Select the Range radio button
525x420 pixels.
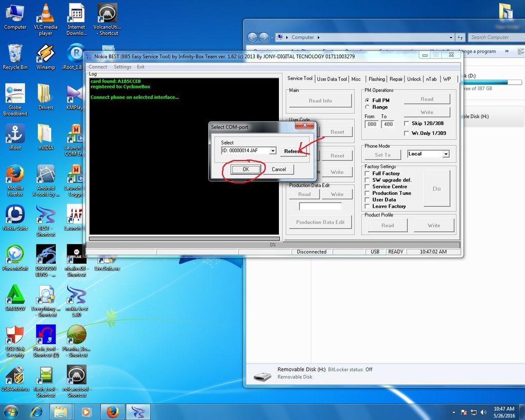click(367, 107)
